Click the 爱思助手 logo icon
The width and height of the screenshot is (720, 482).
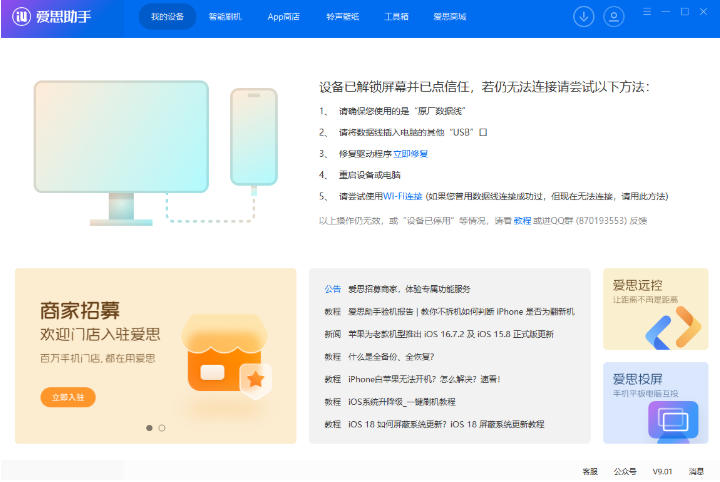[x=21, y=17]
